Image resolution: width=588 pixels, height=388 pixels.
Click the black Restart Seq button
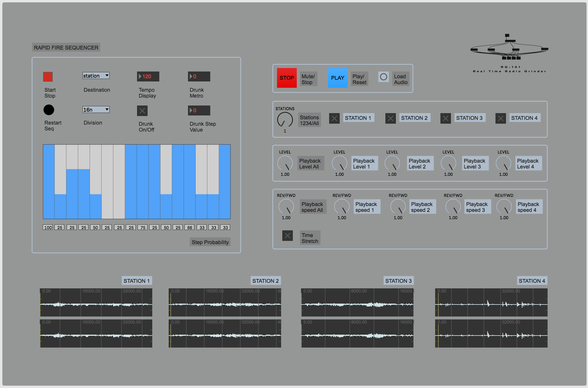[x=49, y=110]
